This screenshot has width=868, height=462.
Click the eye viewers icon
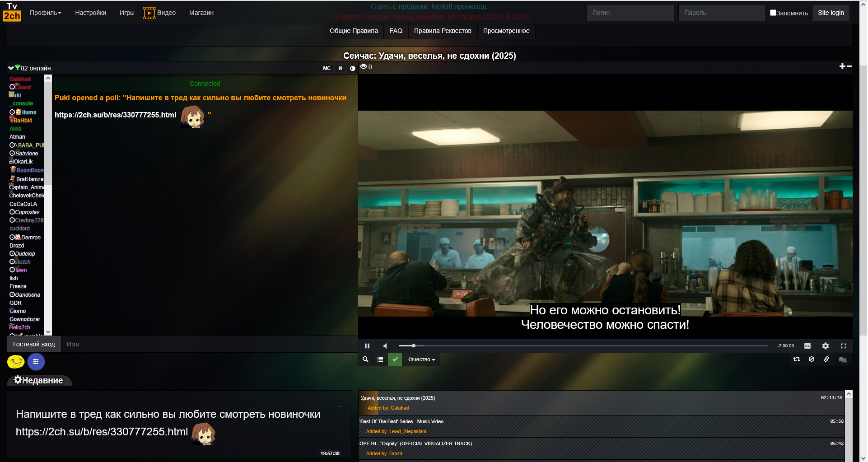[364, 67]
